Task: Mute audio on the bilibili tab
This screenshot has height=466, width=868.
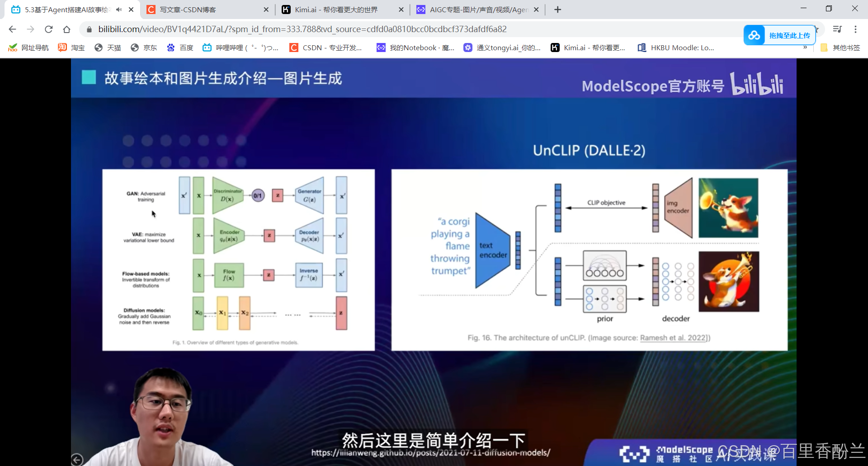Action: pyautogui.click(x=119, y=10)
